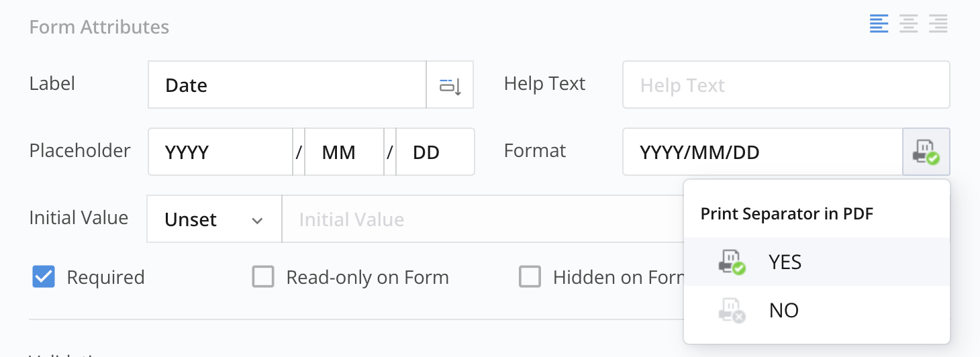The width and height of the screenshot is (980, 357).
Task: Enable Read-only on Form checkbox
Action: pyautogui.click(x=263, y=277)
